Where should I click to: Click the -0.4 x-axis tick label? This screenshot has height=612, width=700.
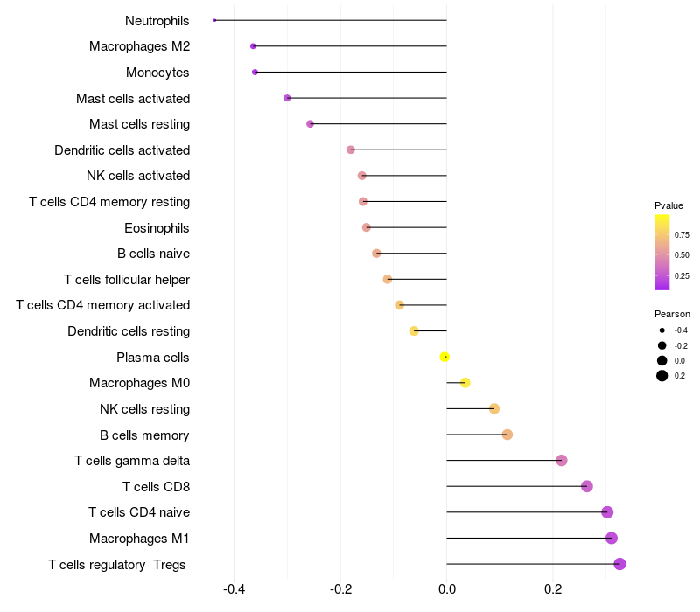pos(234,589)
